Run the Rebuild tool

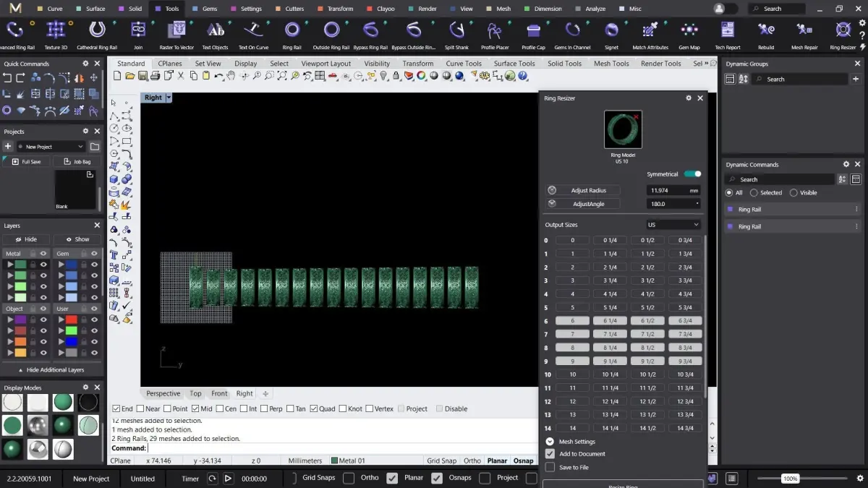[x=766, y=34]
